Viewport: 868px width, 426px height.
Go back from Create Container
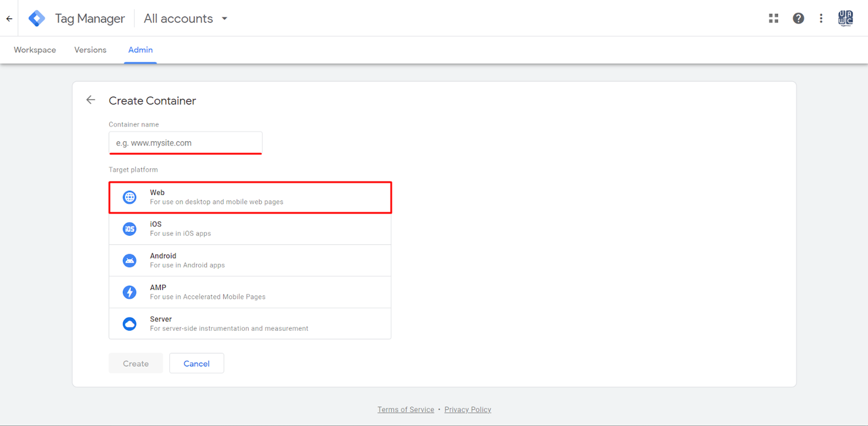coord(91,100)
